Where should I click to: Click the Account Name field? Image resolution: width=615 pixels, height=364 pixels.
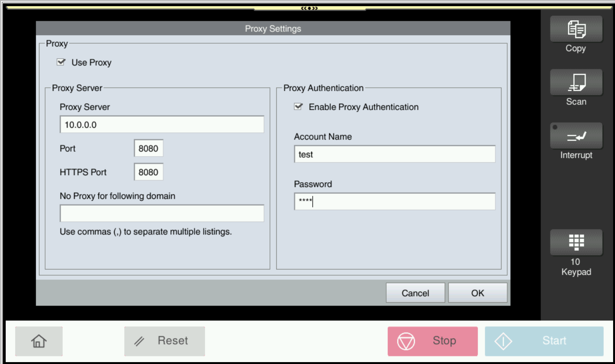tap(394, 154)
